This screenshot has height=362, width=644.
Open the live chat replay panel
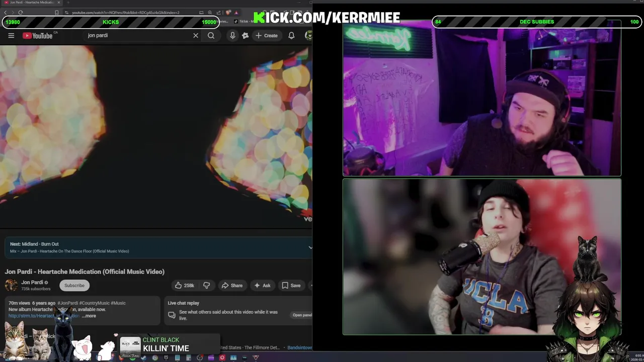click(302, 315)
